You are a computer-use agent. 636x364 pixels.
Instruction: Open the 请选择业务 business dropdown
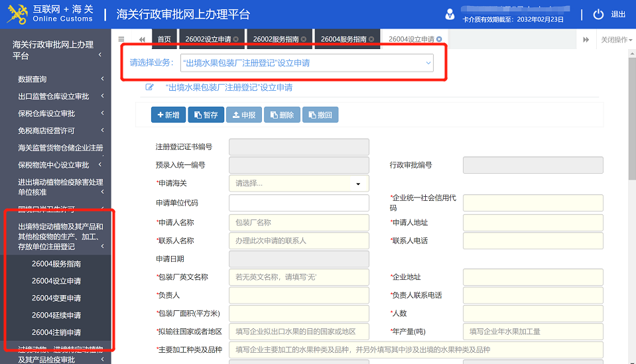pos(306,63)
